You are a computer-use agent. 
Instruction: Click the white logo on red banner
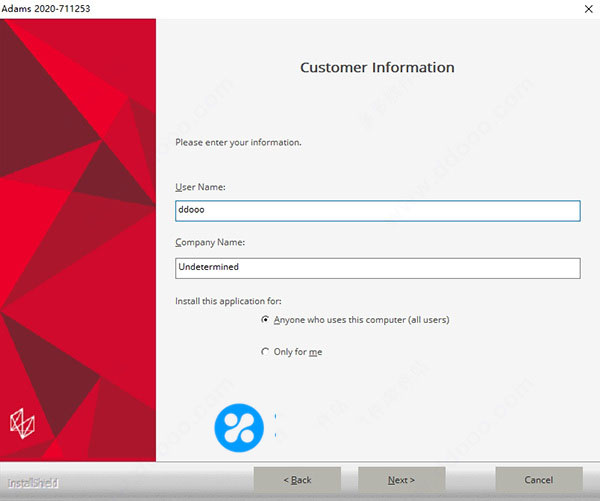pyautogui.click(x=22, y=423)
